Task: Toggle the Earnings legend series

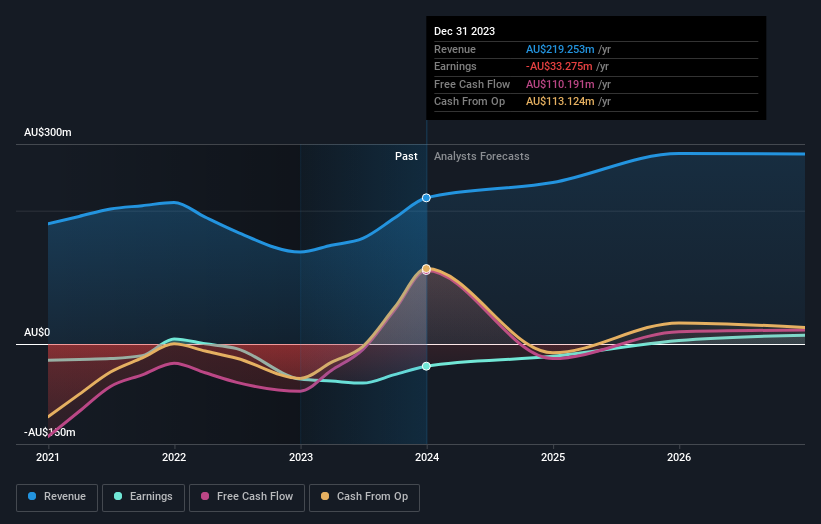Action: [143, 497]
